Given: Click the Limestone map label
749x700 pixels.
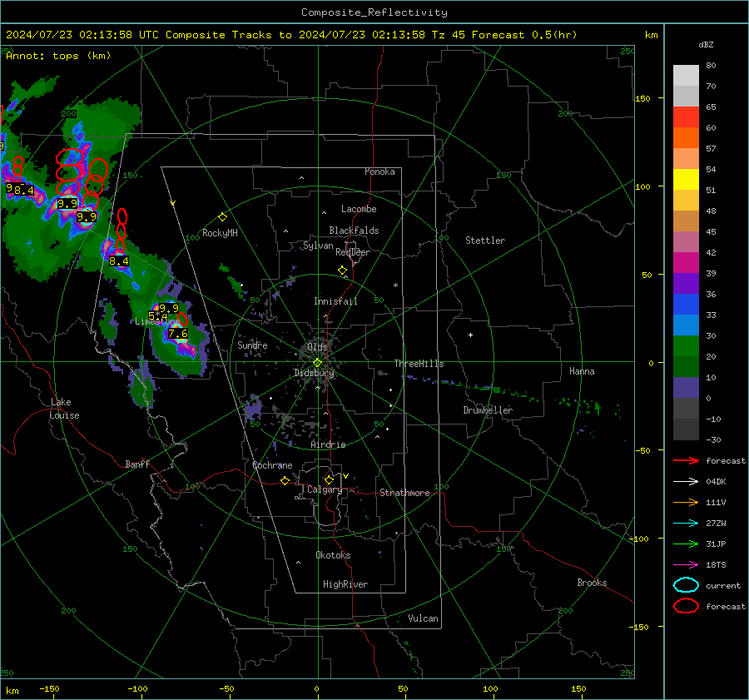Looking at the screenshot, I should (157, 321).
